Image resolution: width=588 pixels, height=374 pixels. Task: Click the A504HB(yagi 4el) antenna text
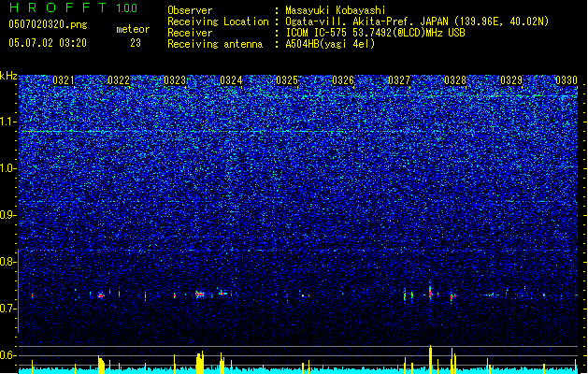[x=330, y=44]
